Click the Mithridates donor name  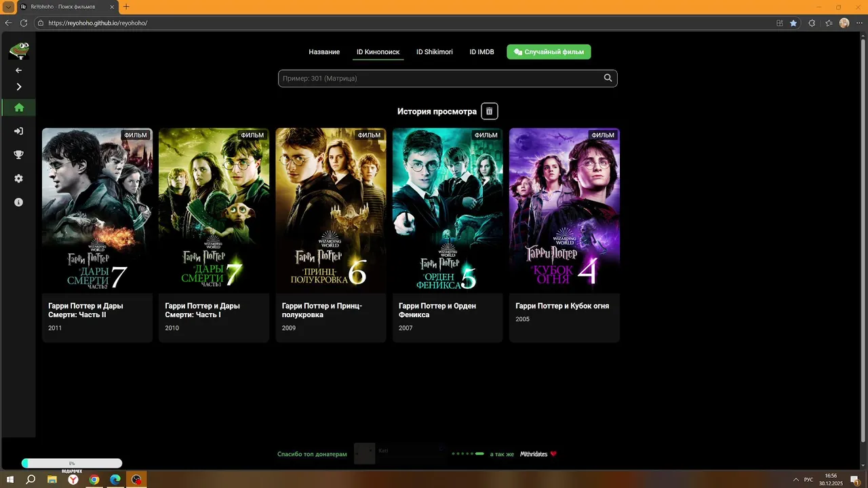pyautogui.click(x=534, y=454)
